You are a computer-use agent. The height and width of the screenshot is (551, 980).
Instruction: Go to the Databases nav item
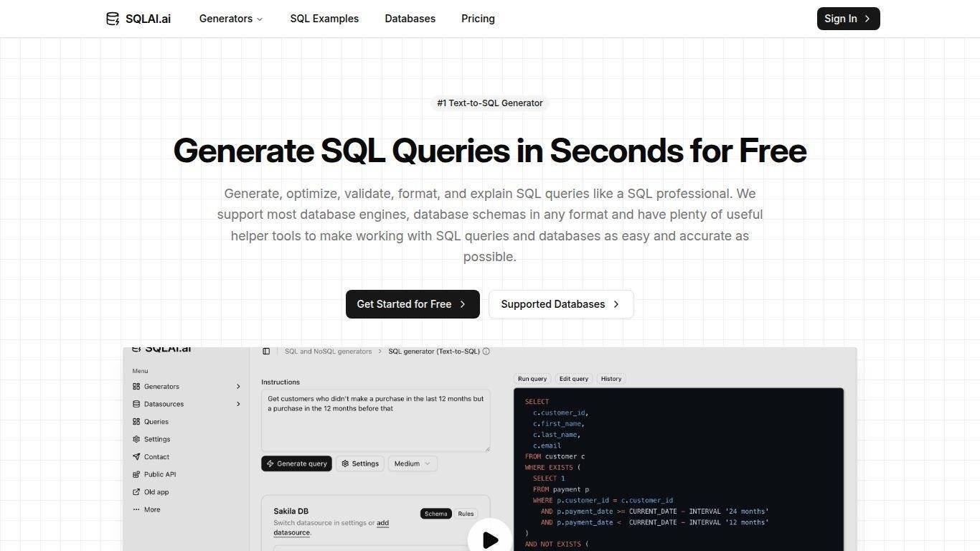410,19
